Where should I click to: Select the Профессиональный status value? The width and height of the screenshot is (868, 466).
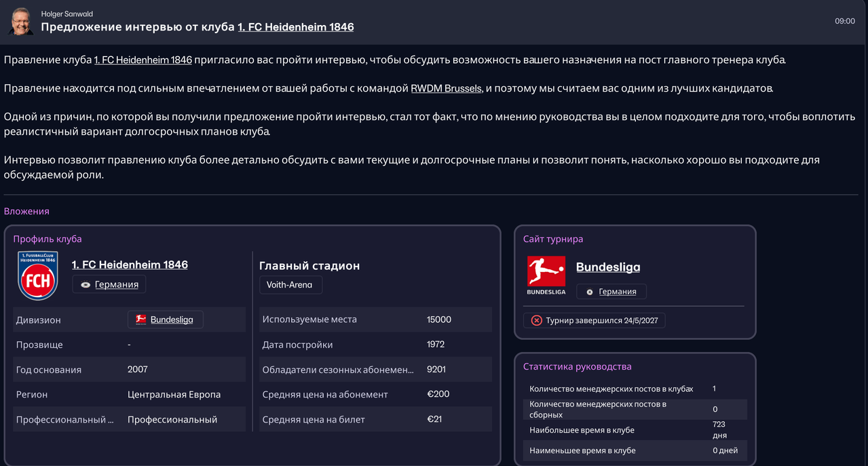[172, 419]
